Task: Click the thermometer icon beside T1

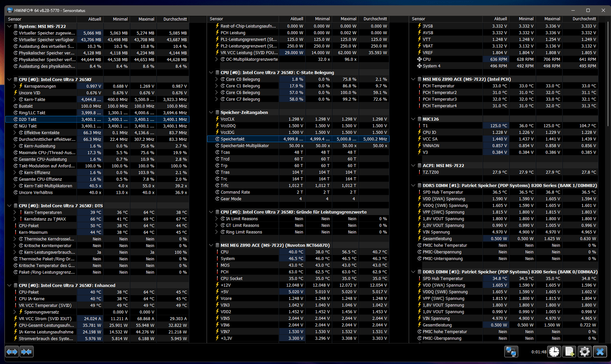Action: pos(419,126)
